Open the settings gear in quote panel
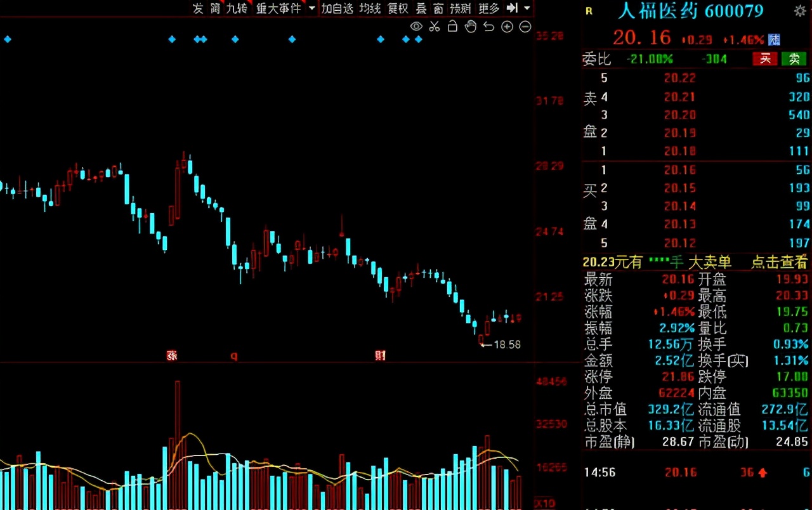Image resolution: width=812 pixels, height=510 pixels. click(x=800, y=11)
